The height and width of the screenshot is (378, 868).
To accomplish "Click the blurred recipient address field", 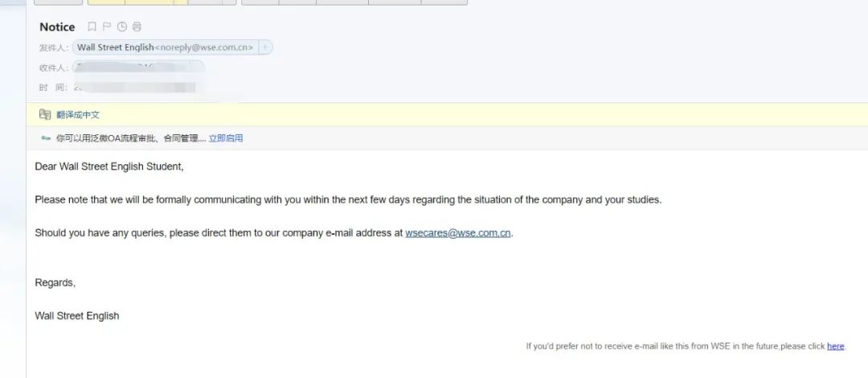I will pos(138,68).
